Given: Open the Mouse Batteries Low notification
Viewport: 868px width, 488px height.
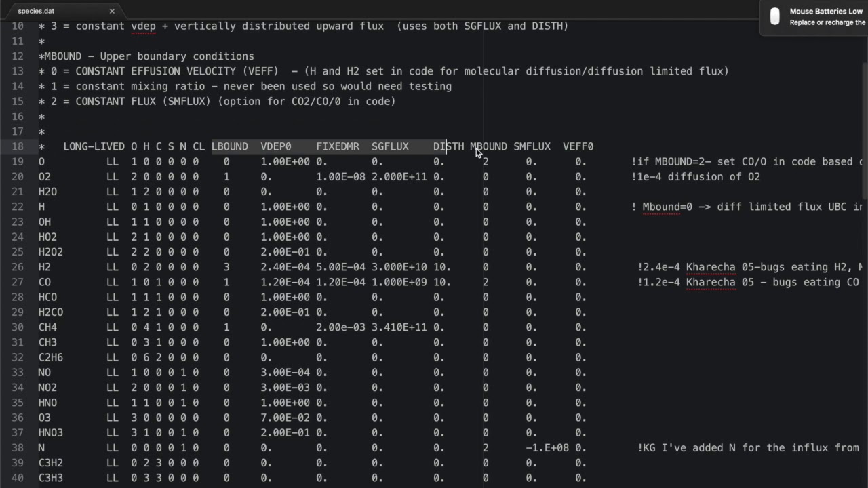Looking at the screenshot, I should [825, 16].
